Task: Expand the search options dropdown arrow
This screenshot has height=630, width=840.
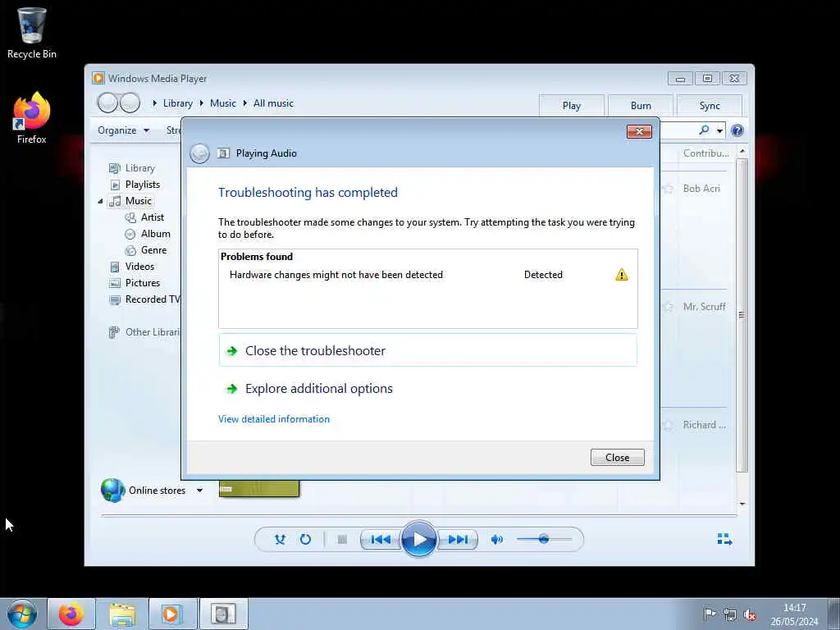Action: (x=719, y=130)
